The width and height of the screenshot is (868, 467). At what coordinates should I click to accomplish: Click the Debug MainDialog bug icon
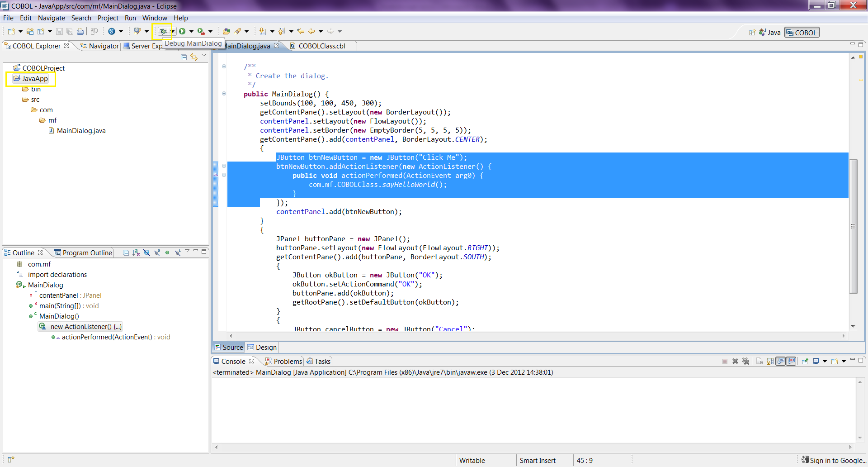pyautogui.click(x=163, y=31)
